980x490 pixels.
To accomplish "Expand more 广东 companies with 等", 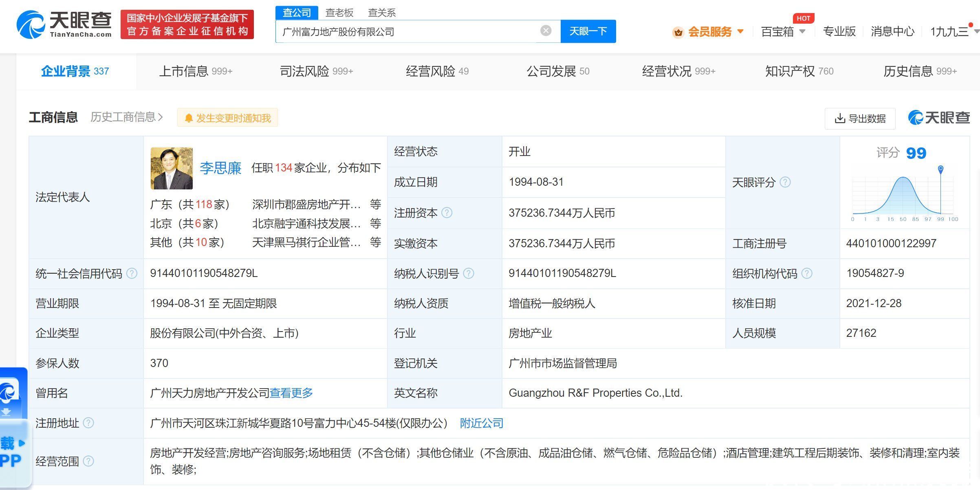I will (x=375, y=204).
